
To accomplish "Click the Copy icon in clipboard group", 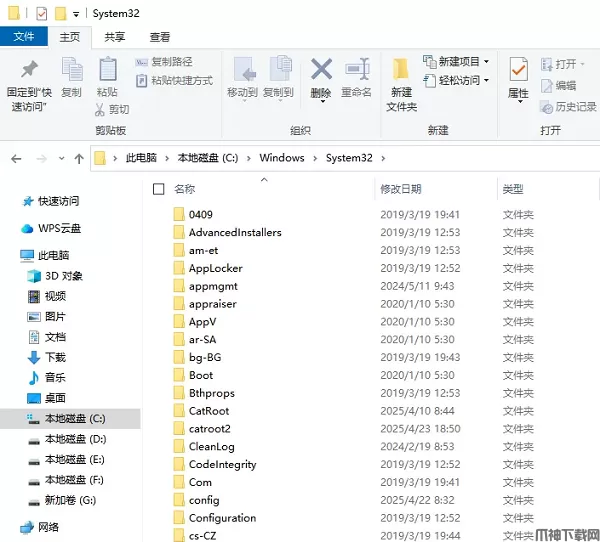I will [72, 70].
